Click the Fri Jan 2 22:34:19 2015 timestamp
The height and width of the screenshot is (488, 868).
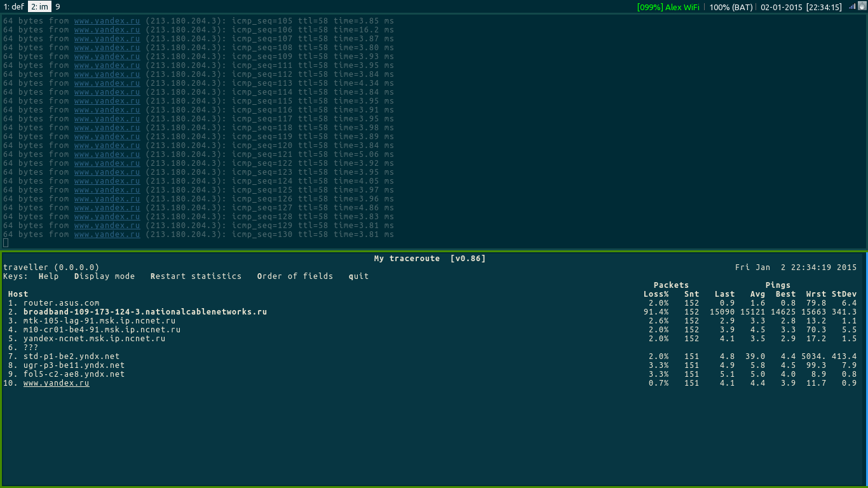796,268
